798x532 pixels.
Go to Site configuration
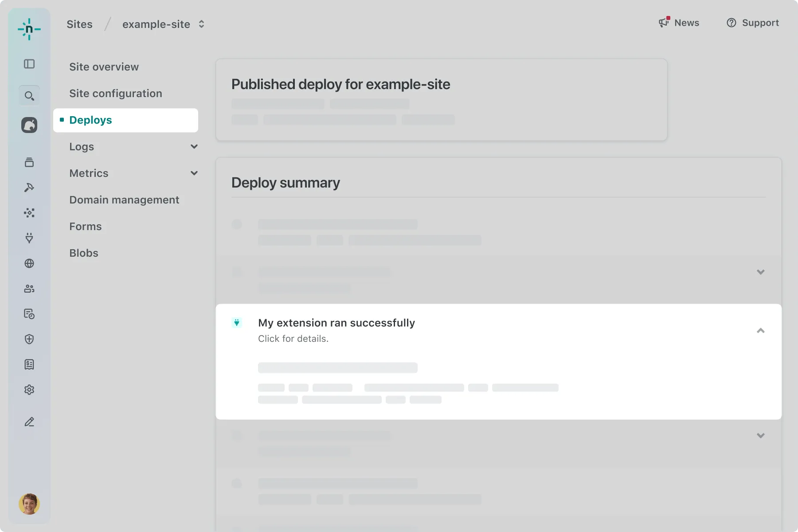tap(116, 94)
